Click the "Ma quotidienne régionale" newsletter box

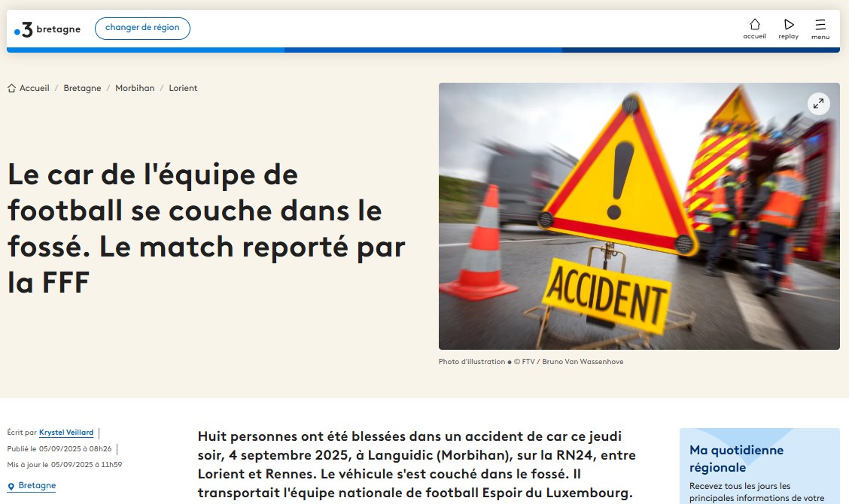tap(759, 466)
